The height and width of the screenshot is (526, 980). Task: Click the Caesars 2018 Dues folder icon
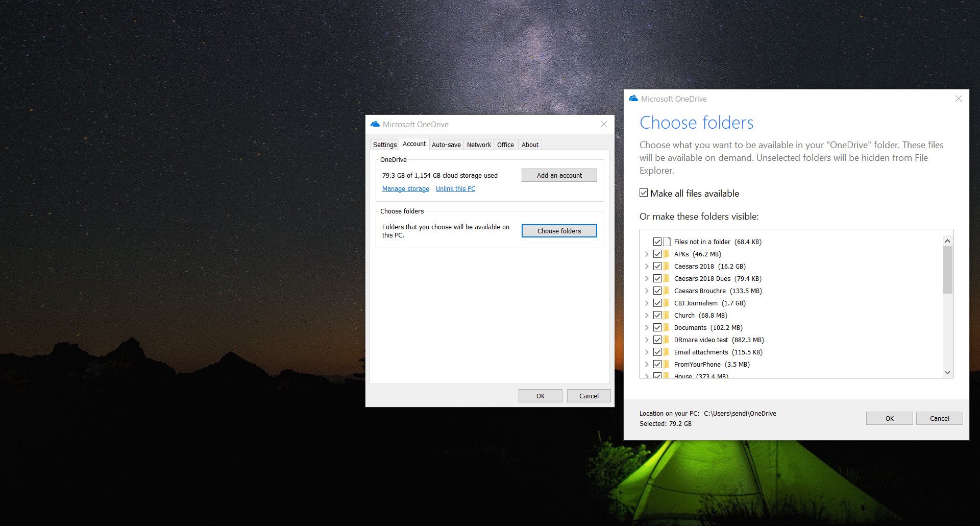[x=667, y=278]
